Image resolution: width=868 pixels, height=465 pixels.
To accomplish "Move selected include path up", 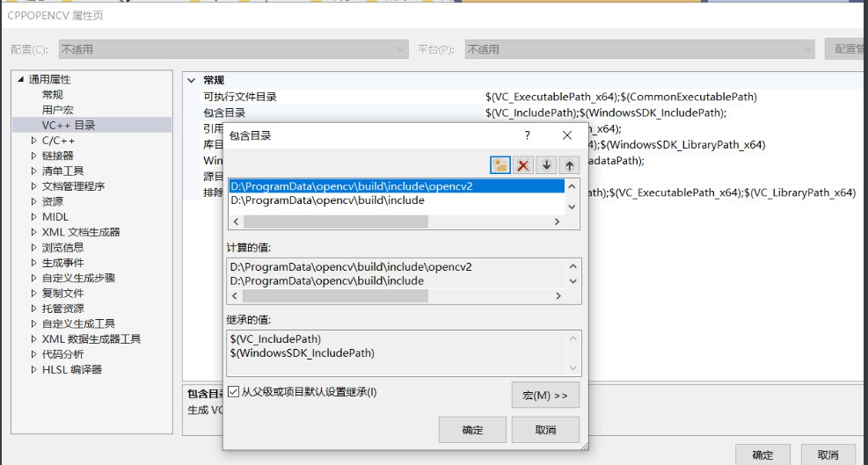I will (569, 165).
